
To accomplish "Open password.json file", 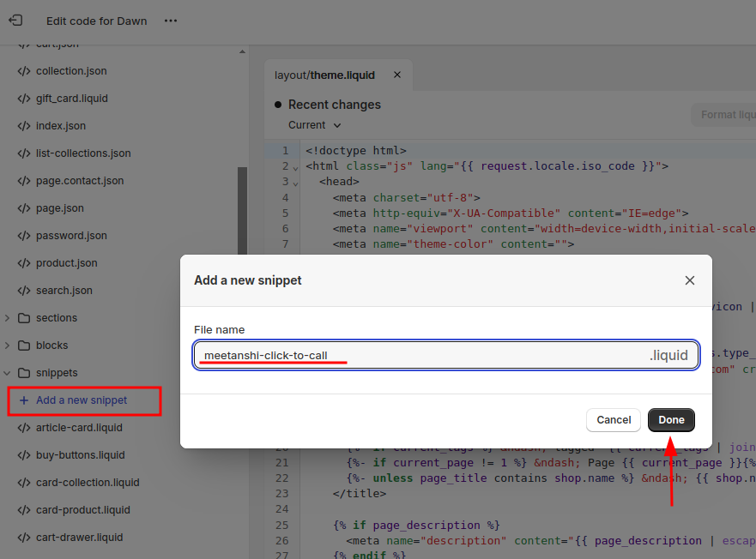I will (x=71, y=236).
